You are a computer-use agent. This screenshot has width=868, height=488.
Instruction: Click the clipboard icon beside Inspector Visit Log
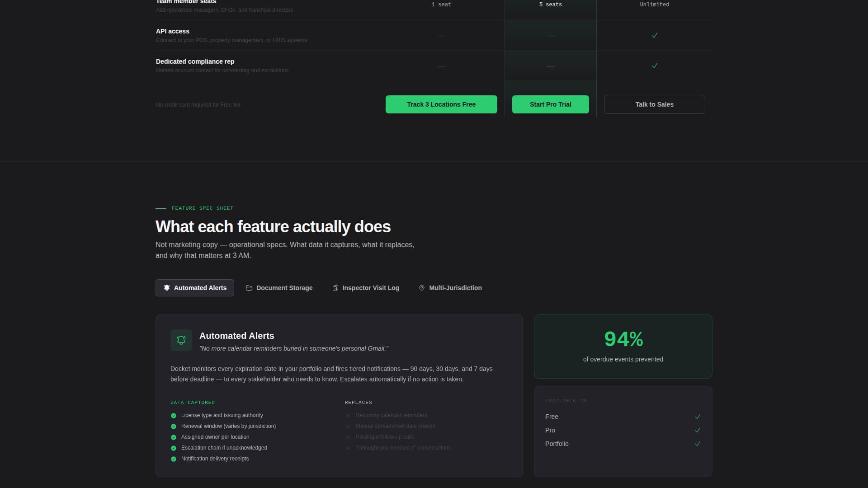[x=336, y=288]
